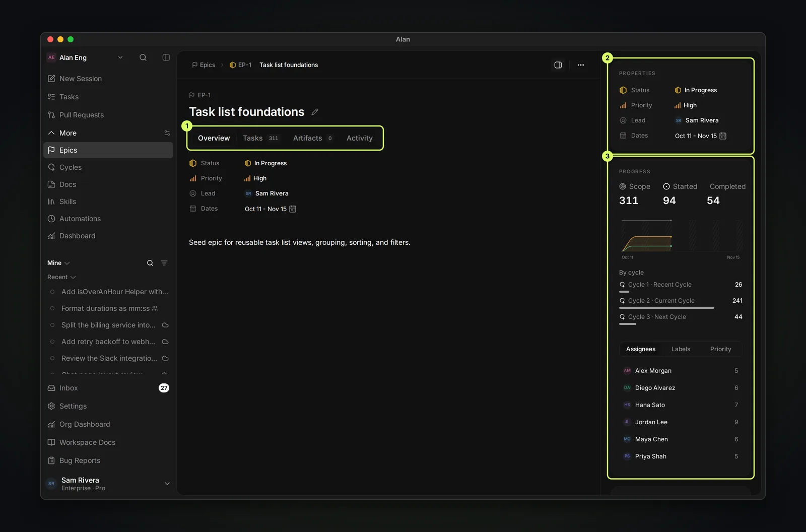The width and height of the screenshot is (806, 532).
Task: Open sidebar customization icon next to More
Action: coord(167,133)
